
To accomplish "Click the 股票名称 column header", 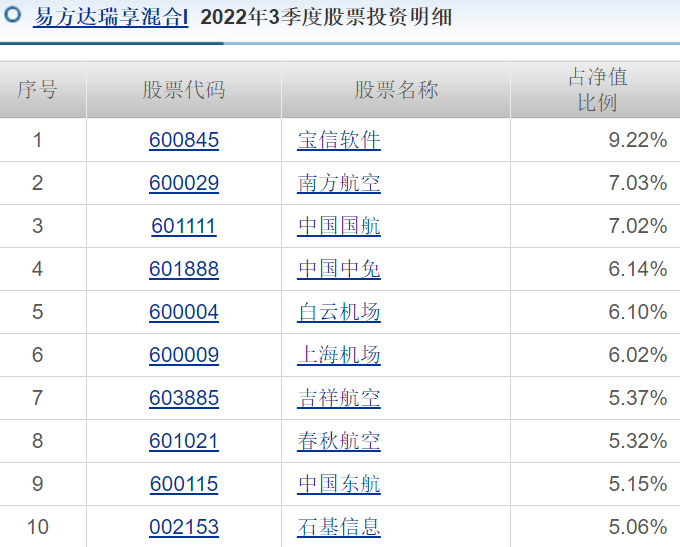I will pyautogui.click(x=396, y=90).
